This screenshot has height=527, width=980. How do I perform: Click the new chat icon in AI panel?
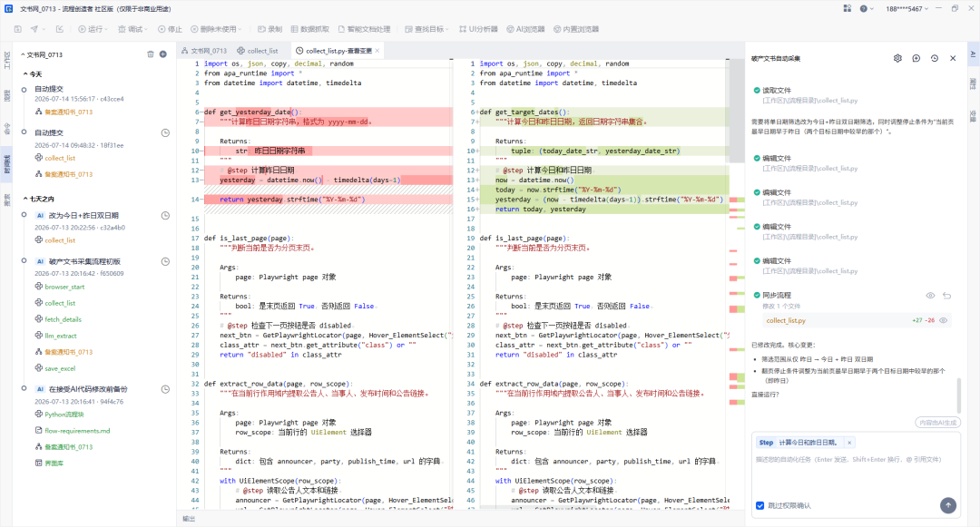pyautogui.click(x=916, y=58)
